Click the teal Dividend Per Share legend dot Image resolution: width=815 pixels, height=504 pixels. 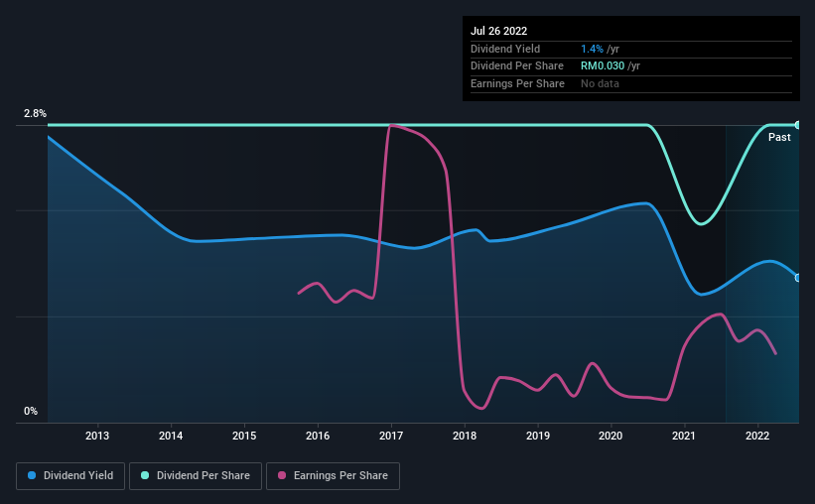pyautogui.click(x=145, y=475)
